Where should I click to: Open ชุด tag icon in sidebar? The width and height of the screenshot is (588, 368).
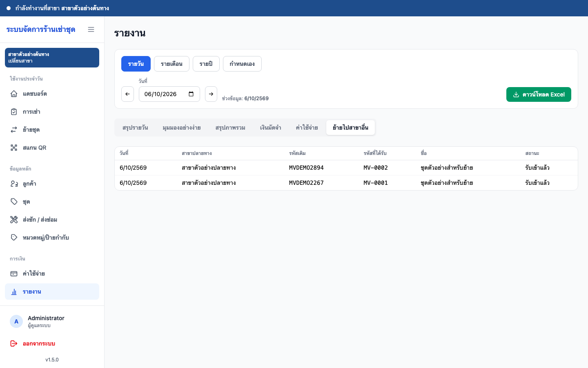point(14,202)
